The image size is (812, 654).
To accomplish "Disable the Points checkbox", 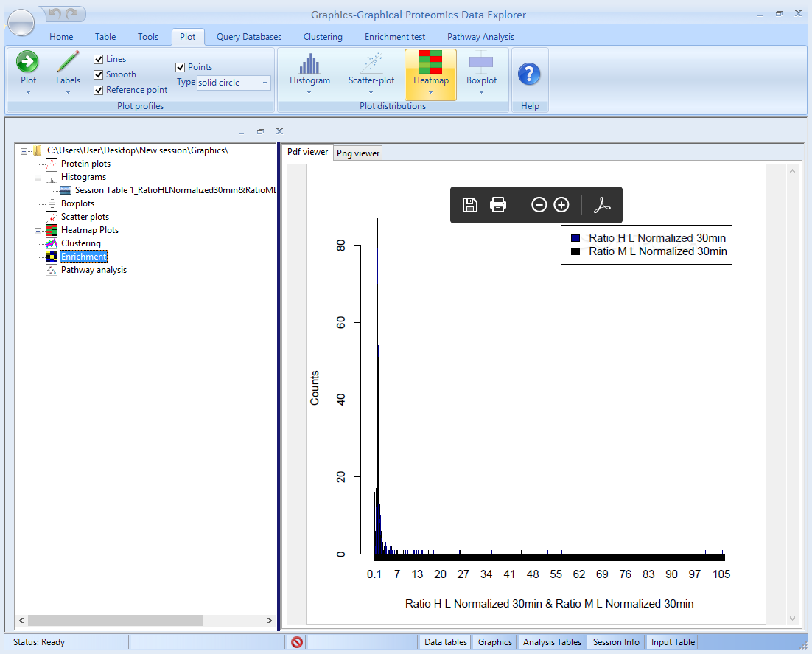I will tap(181, 67).
